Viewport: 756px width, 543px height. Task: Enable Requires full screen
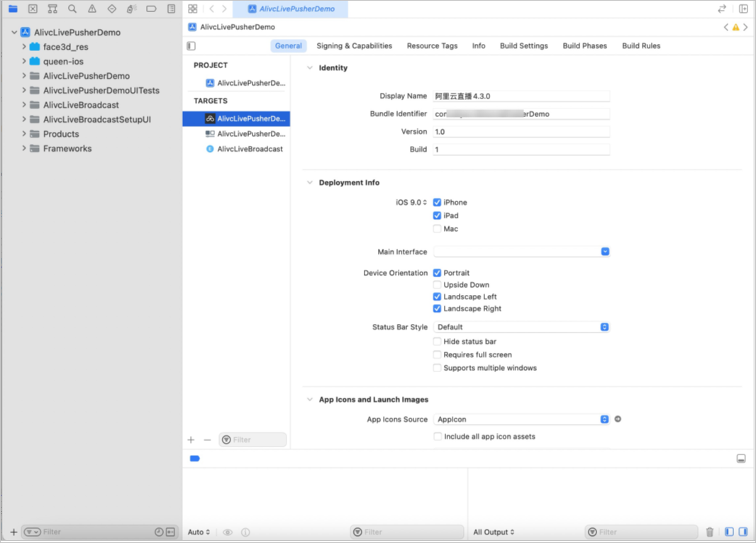tap(437, 354)
